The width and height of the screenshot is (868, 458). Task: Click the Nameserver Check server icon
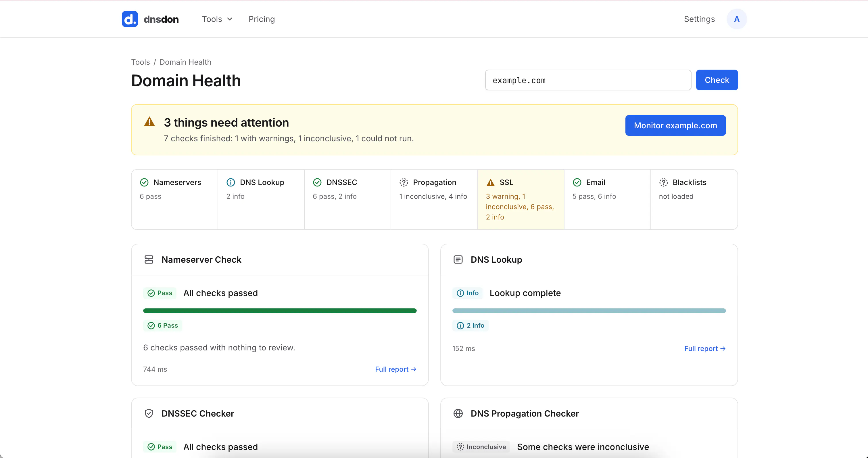coord(149,259)
